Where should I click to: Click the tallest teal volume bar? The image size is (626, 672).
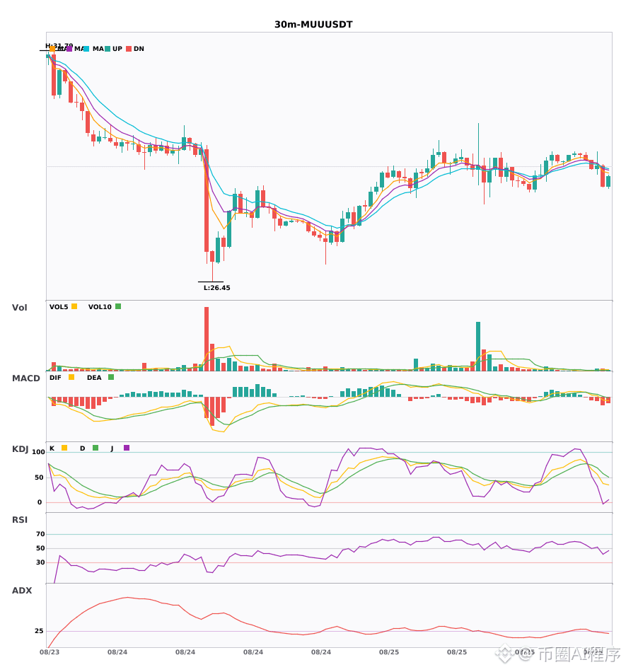[x=478, y=347]
